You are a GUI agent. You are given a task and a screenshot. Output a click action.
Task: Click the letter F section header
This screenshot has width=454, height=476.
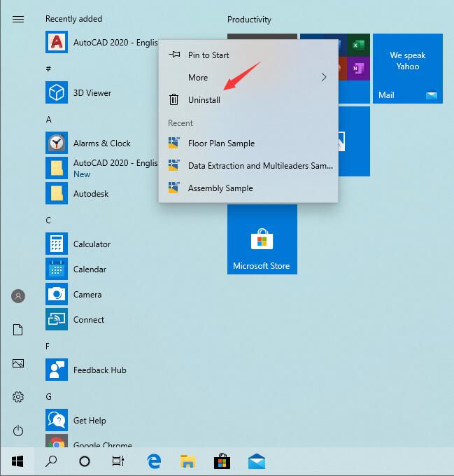pyautogui.click(x=48, y=346)
